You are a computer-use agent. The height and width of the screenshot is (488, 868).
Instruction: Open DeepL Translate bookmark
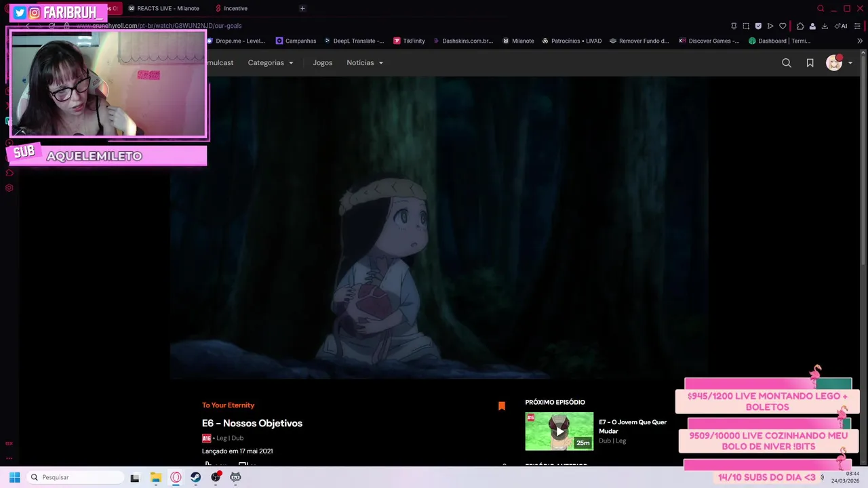tap(353, 41)
